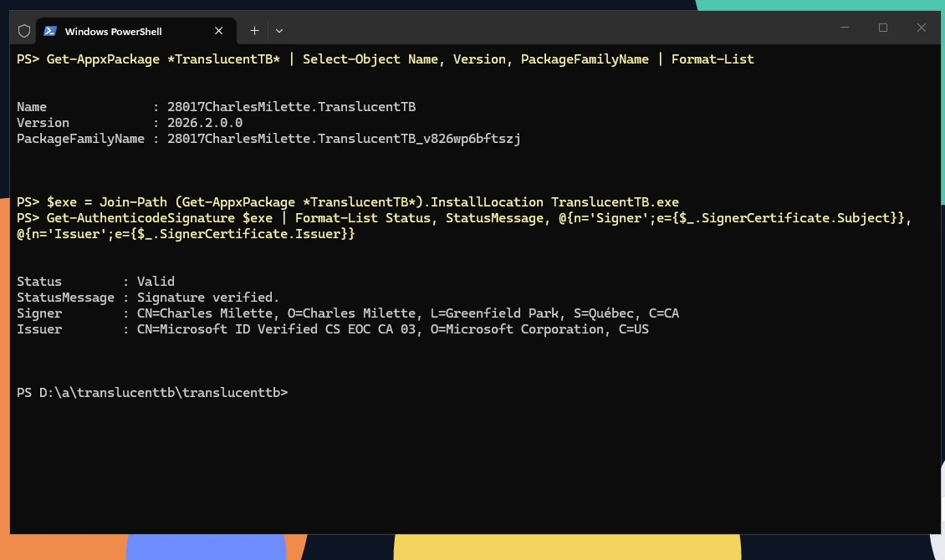Close the terminal window

[921, 28]
